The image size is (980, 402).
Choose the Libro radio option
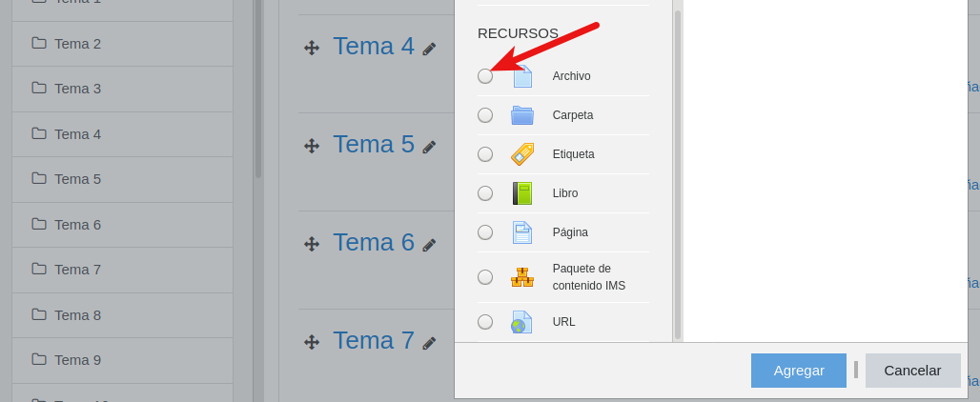(x=485, y=193)
